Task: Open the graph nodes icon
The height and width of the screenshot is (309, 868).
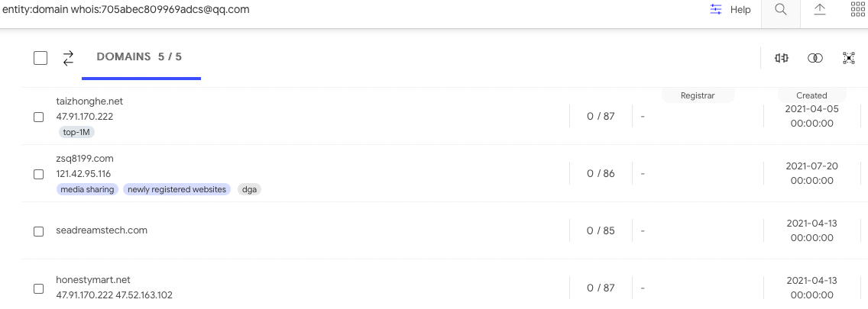Action: point(849,58)
